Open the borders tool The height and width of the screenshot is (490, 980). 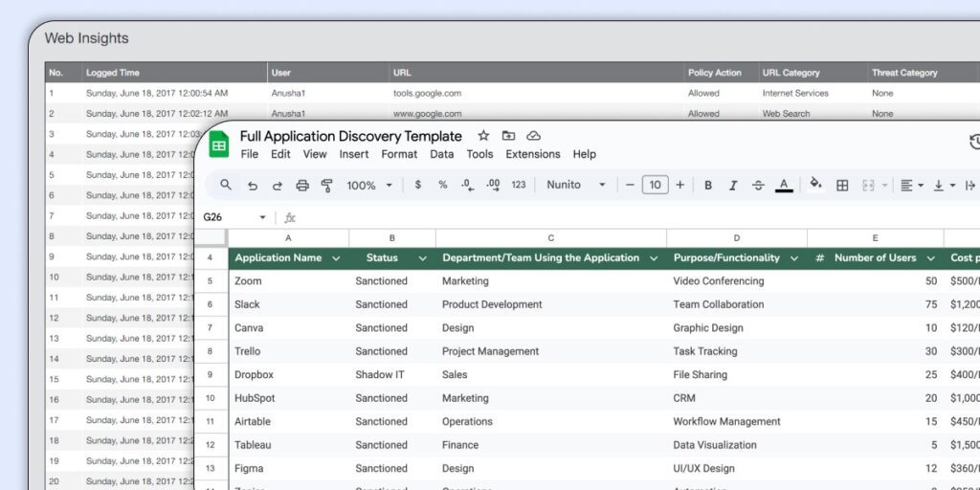click(842, 186)
